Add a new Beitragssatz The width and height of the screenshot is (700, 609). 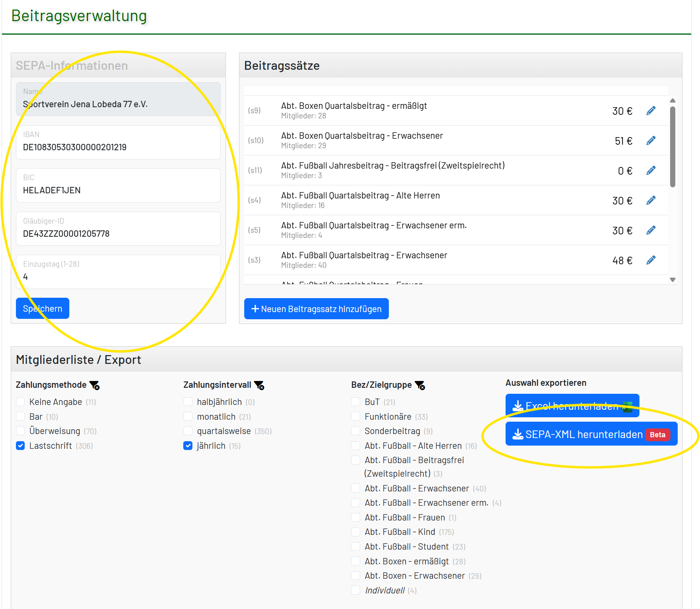click(x=316, y=308)
